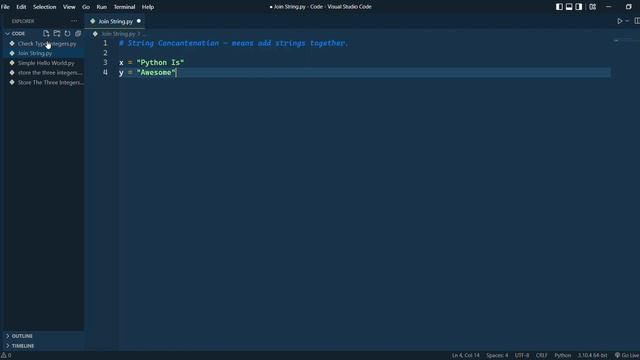Open the Run menu

click(x=102, y=7)
